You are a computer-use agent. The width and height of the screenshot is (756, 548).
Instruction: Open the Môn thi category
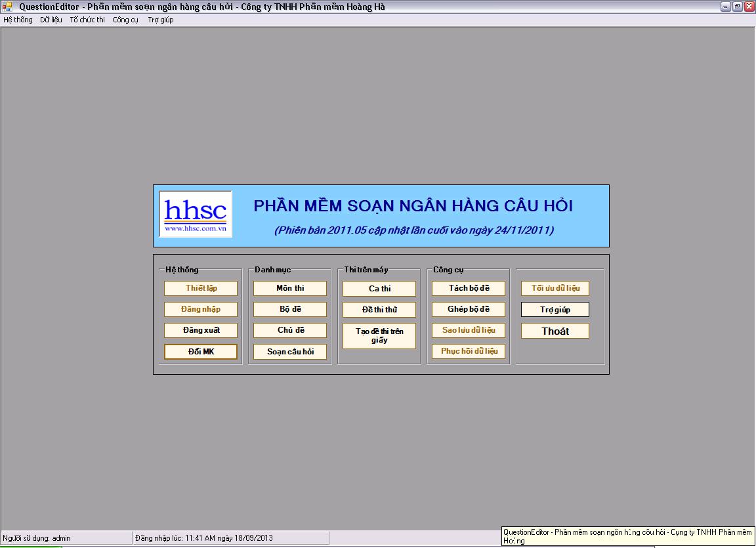pos(290,288)
